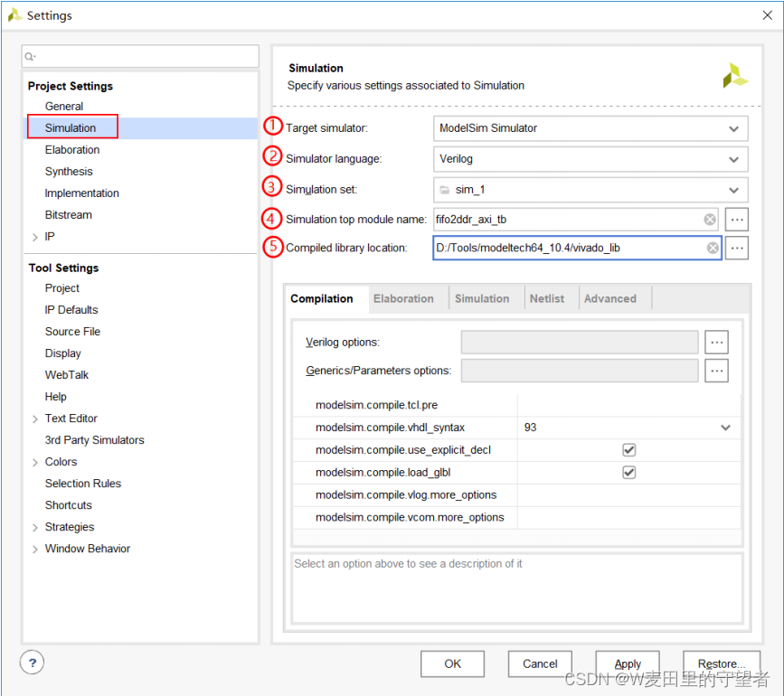
Task: Select General under Project Settings
Action: click(64, 107)
